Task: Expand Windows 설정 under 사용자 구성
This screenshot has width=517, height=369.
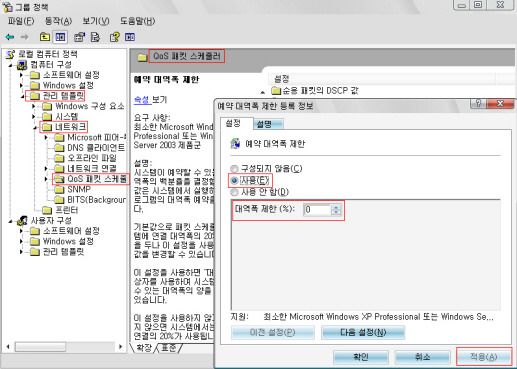Action: pos(22,241)
